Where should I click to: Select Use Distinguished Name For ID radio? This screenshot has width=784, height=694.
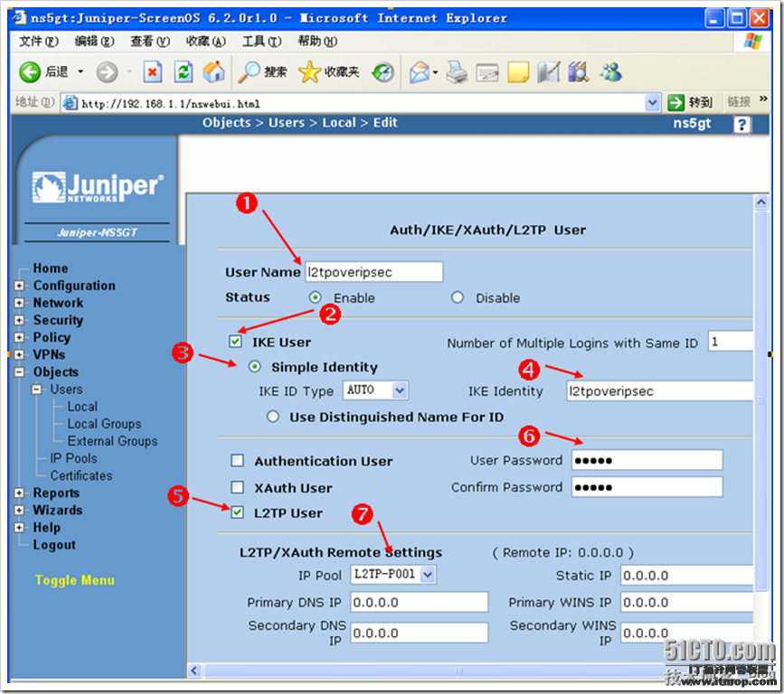point(272,417)
